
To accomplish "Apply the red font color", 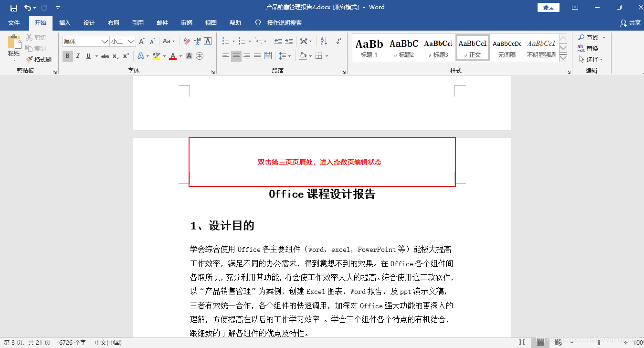I will [x=172, y=56].
